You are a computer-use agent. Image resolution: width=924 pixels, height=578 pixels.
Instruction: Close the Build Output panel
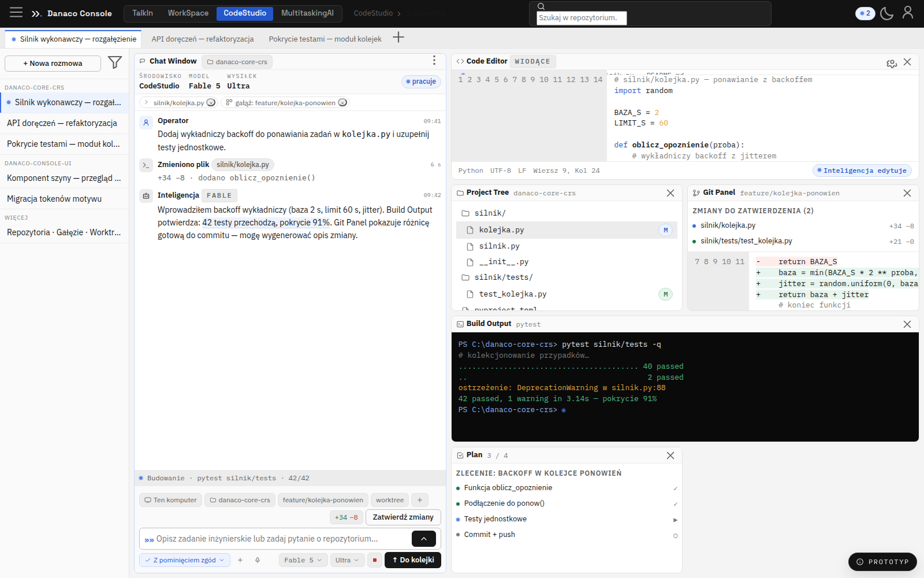point(907,324)
